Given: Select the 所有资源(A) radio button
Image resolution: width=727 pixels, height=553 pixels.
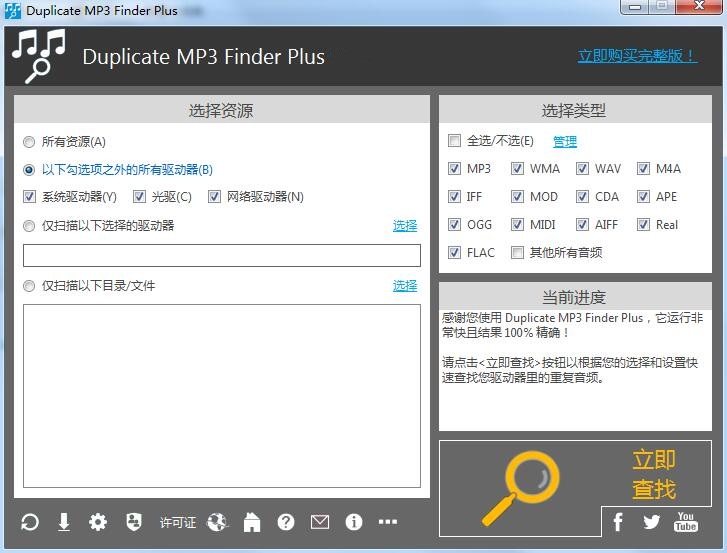Looking at the screenshot, I should coord(29,142).
